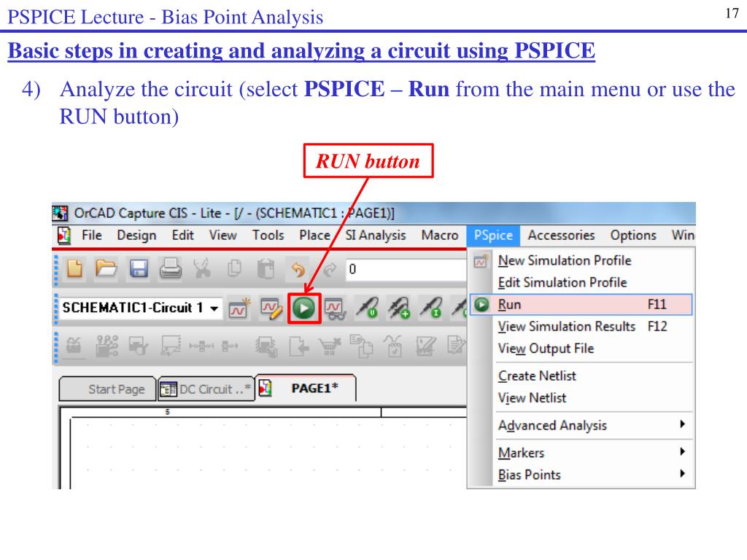The image size is (747, 560).
Task: Click the Copy toolbar icon
Action: [234, 269]
